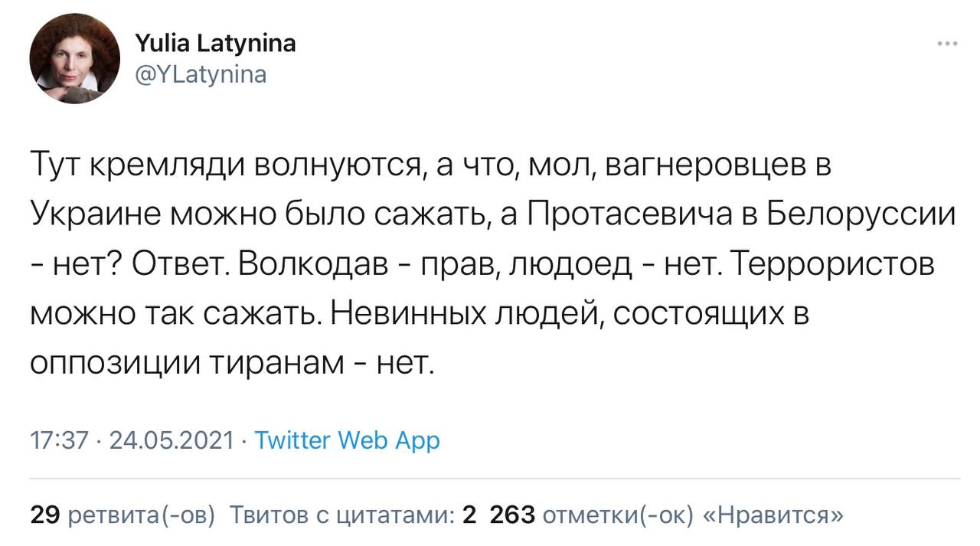Viewport: 980px width, 546px height.
Task: Open the Twitter Web App source link
Action: (347, 441)
